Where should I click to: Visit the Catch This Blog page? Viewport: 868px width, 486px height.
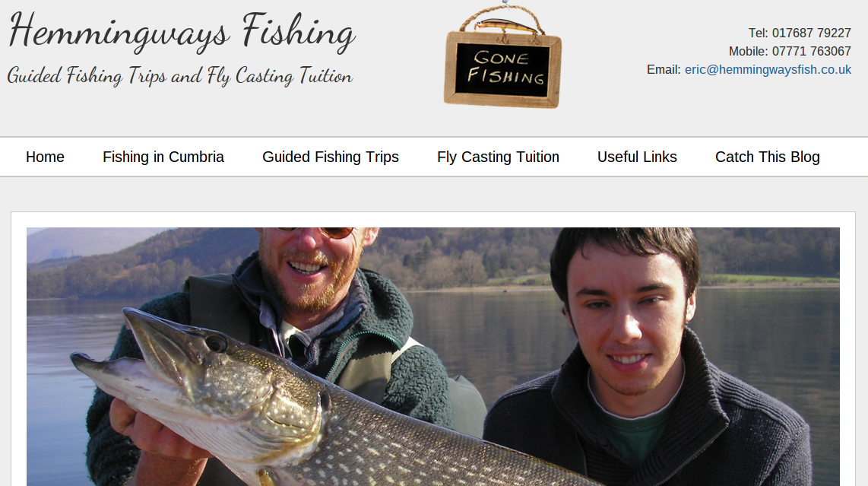pos(767,157)
